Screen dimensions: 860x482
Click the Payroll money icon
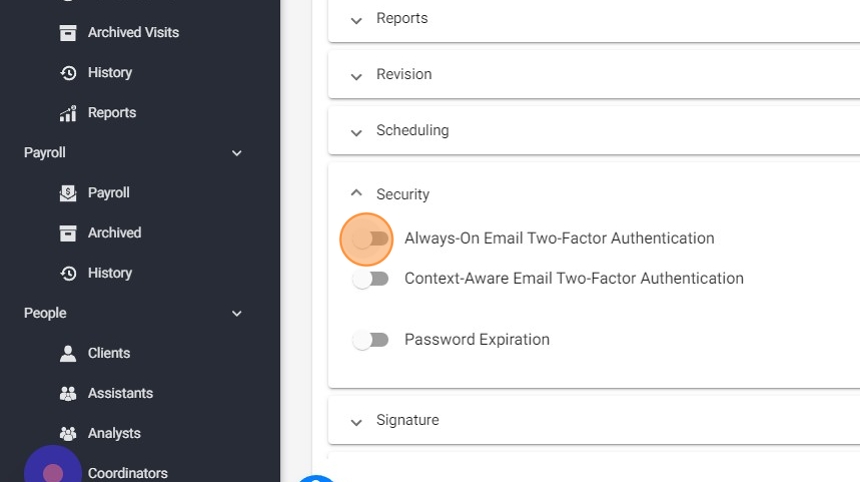click(68, 193)
